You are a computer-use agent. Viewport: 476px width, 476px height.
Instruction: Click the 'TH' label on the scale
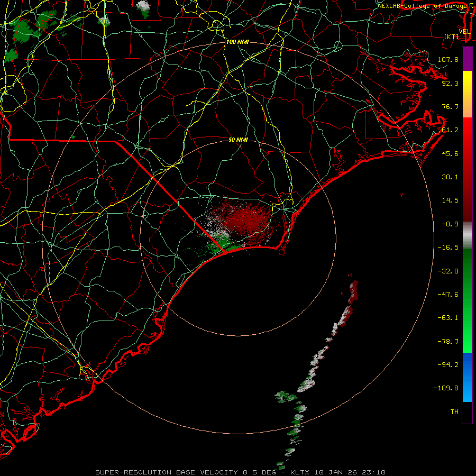pyautogui.click(x=454, y=412)
